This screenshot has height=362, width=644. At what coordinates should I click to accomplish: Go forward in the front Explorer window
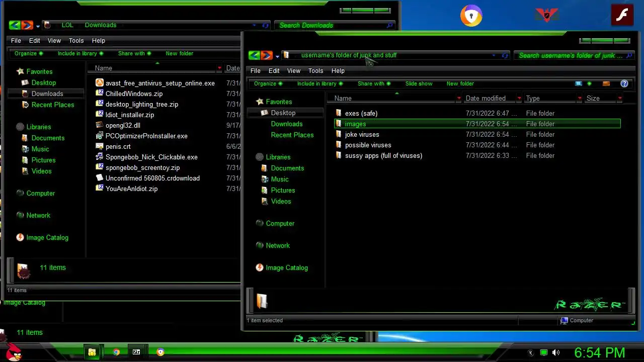267,55
